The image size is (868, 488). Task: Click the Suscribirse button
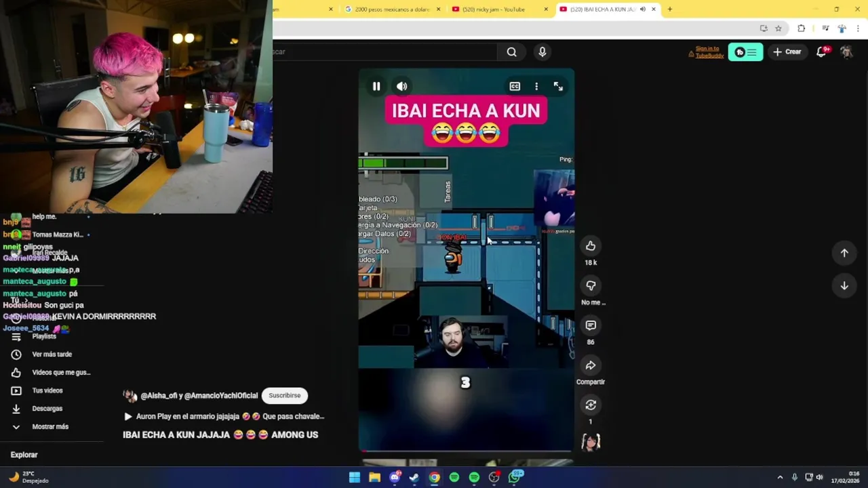point(284,395)
